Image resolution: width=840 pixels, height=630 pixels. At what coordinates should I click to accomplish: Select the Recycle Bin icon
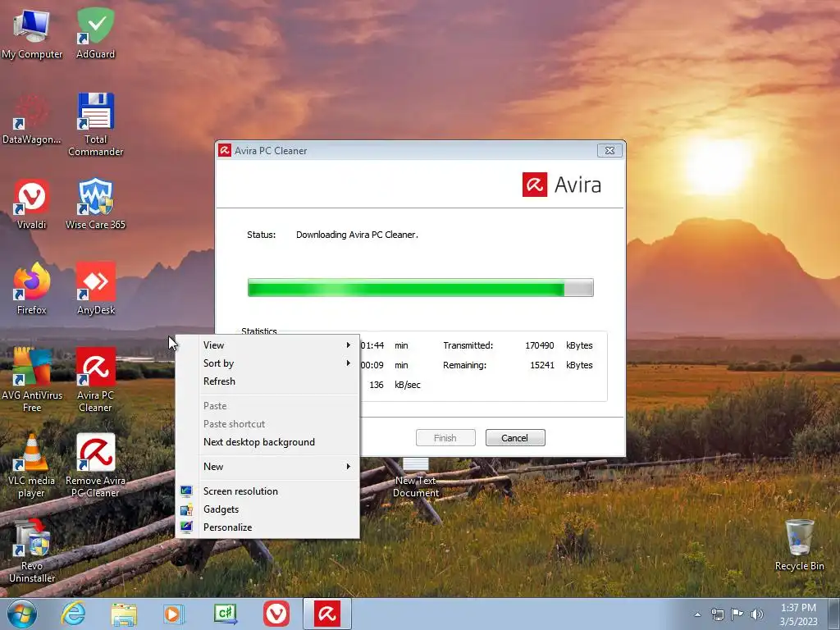(x=799, y=546)
